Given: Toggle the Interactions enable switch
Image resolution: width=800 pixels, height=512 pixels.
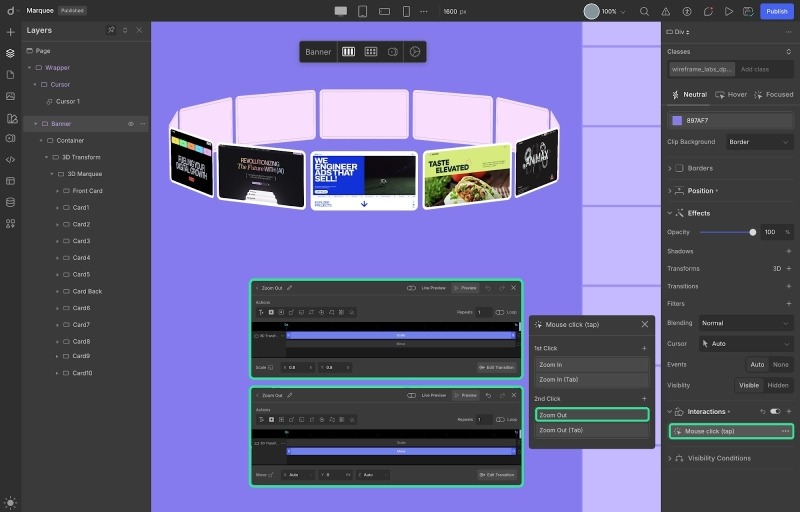Looking at the screenshot, I should [774, 411].
